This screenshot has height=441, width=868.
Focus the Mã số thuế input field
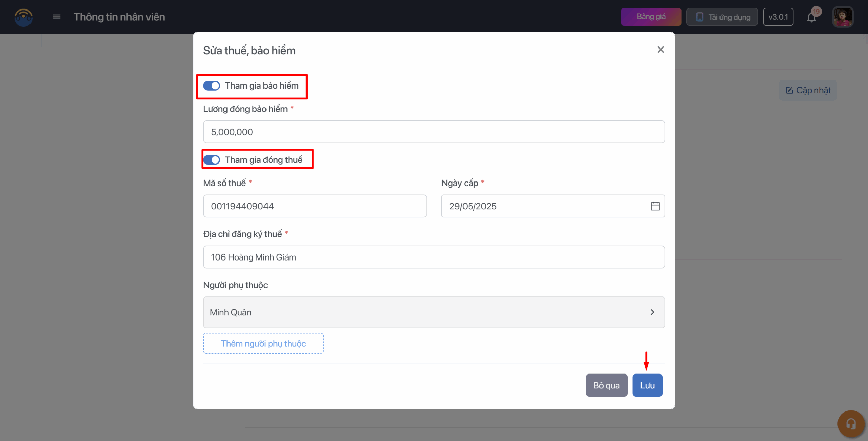[315, 206]
